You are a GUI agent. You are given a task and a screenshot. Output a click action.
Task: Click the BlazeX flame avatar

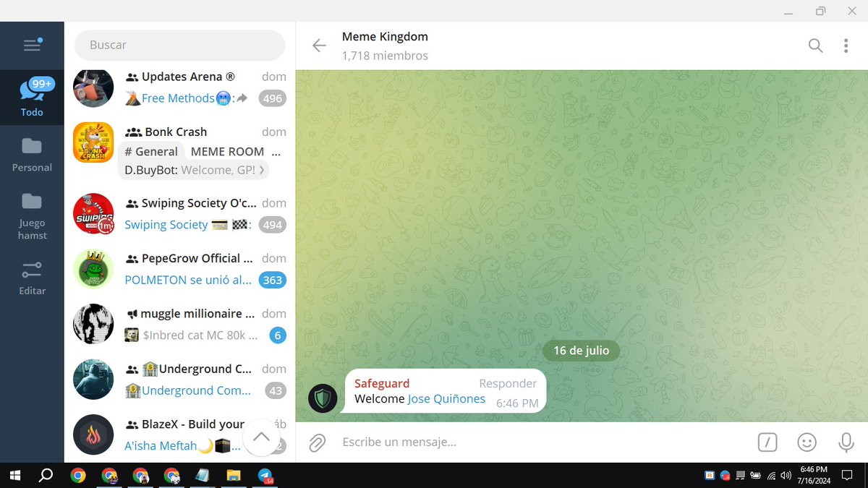(x=93, y=435)
